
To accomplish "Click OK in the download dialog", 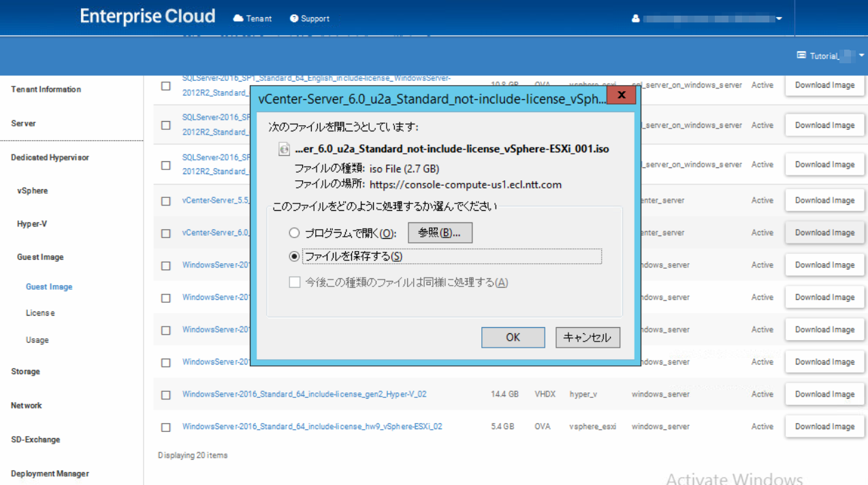I will 513,337.
